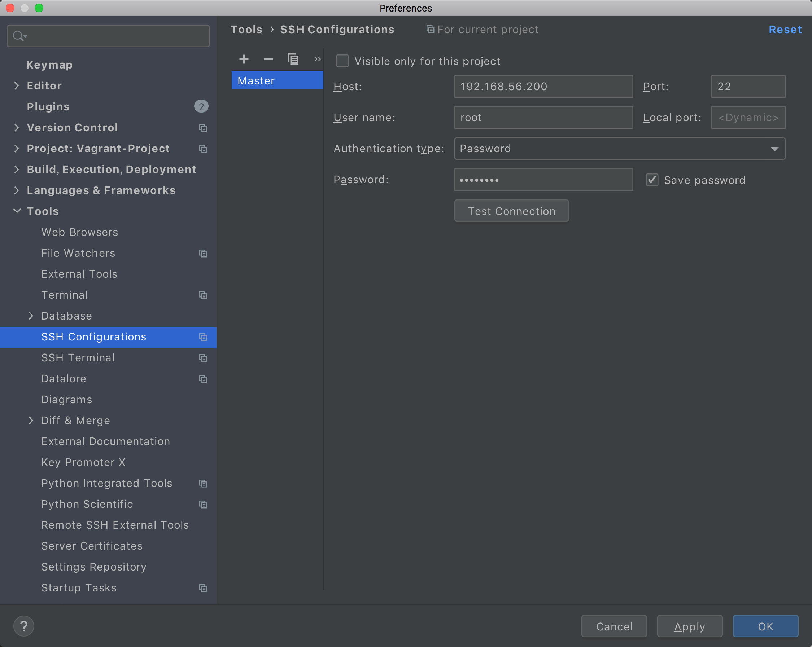Screen dimensions: 812x647
Task: Show more toolbar actions double-chevron
Action: pos(317,59)
